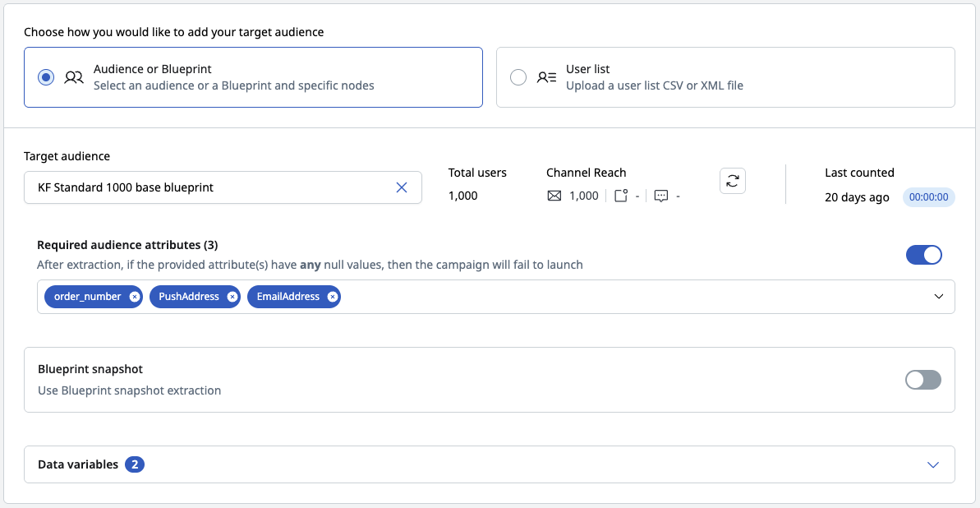Click the Total users value 1,000
Image resolution: width=980 pixels, height=508 pixels.
[463, 196]
